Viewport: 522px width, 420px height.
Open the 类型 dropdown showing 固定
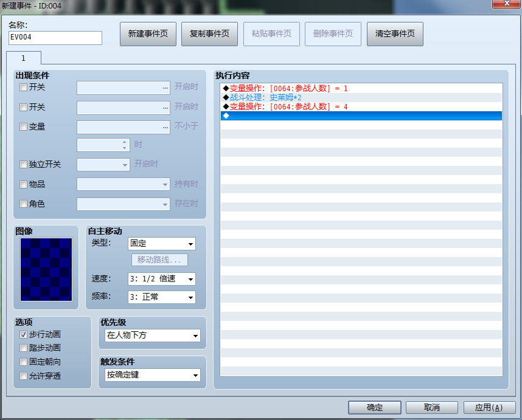(162, 244)
